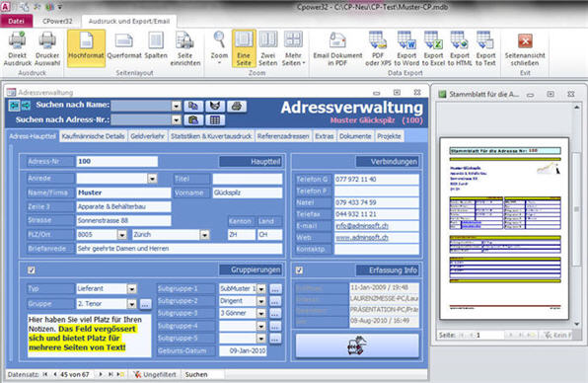This screenshot has height=383, width=588.
Task: Click the cat-face icon in search bar
Action: tap(214, 107)
